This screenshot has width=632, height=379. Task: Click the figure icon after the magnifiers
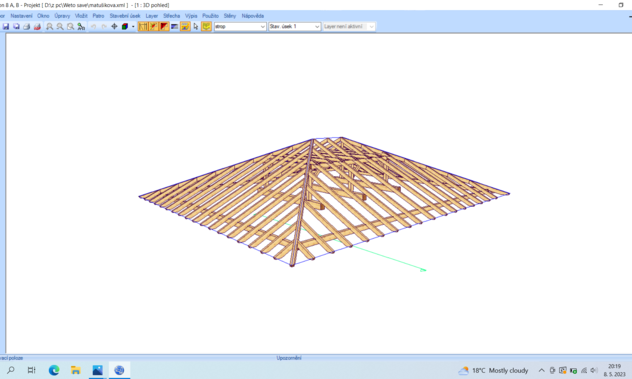click(81, 27)
